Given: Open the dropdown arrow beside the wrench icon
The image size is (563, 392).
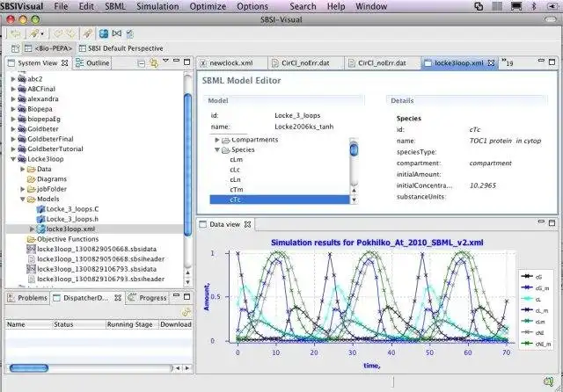Looking at the screenshot, I should (42, 34).
